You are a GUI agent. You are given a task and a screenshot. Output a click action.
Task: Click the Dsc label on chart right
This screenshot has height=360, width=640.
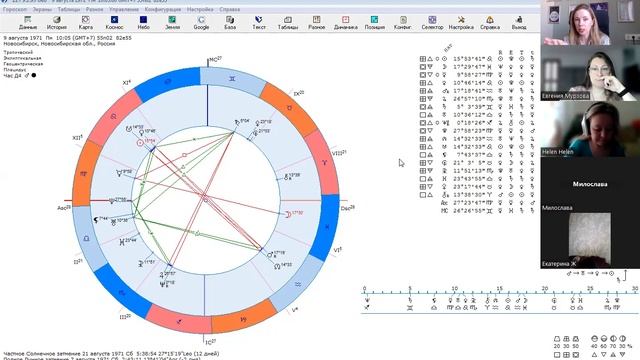tap(347, 208)
